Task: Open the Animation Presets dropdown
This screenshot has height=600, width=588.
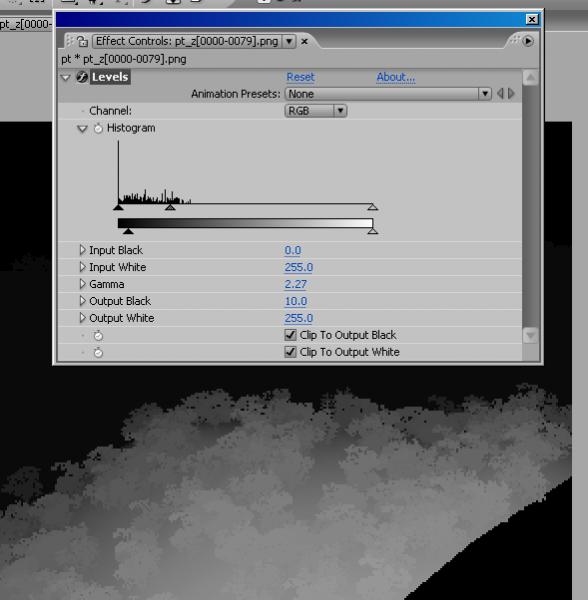Action: (x=388, y=94)
